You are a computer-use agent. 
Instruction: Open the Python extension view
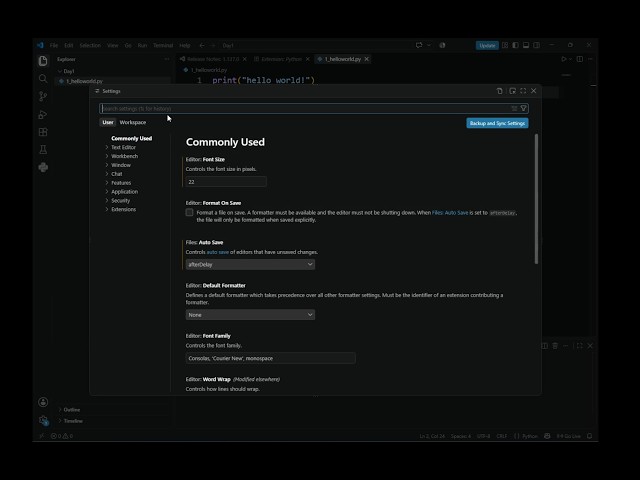43,167
